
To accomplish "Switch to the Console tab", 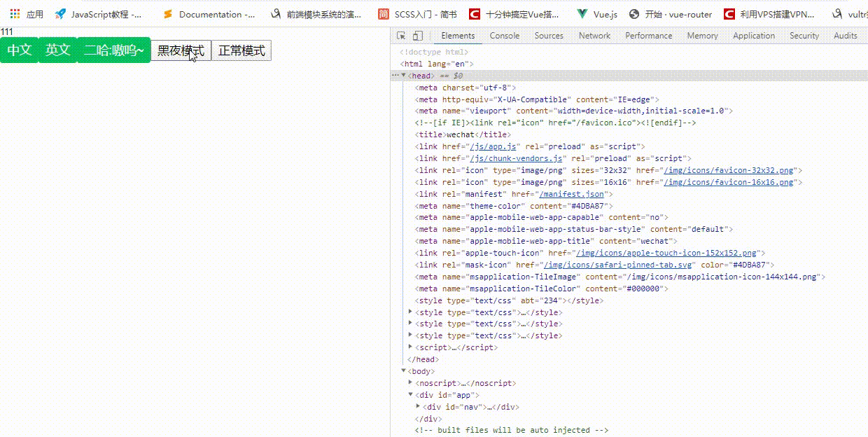I will tap(505, 36).
